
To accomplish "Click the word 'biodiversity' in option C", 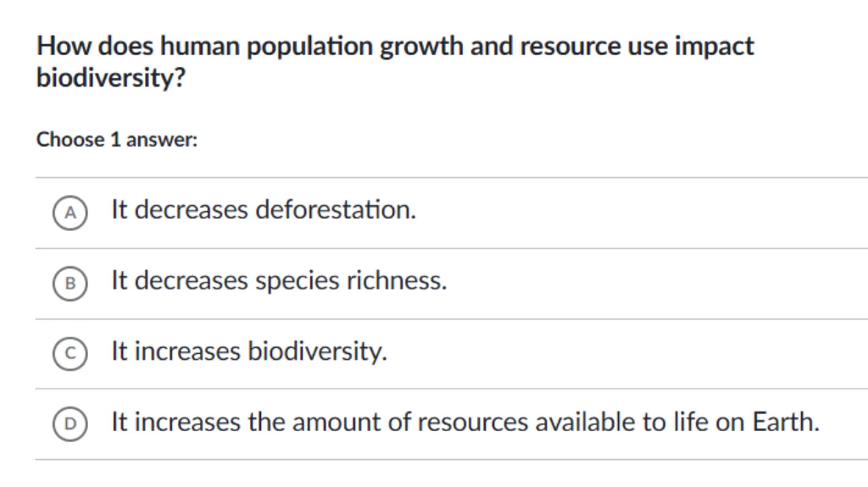I will [317, 351].
